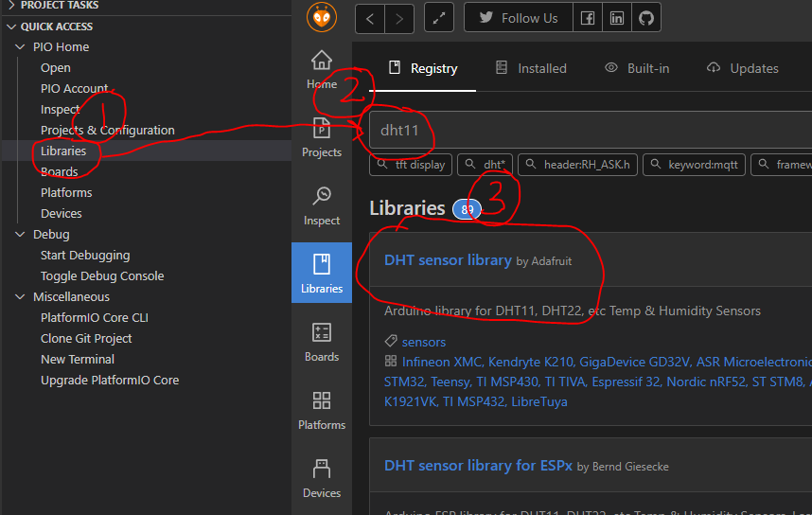This screenshot has width=812, height=515.
Task: Switch to the Updates tab
Action: pyautogui.click(x=743, y=68)
